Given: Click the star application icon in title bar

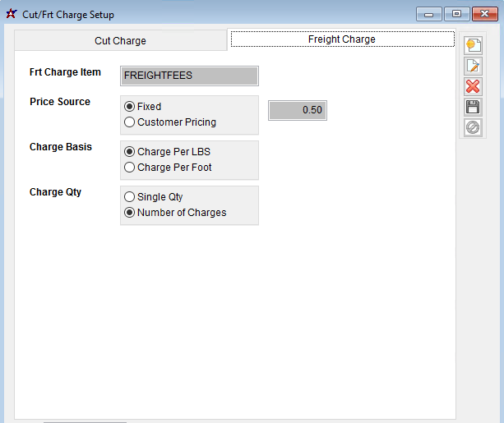Looking at the screenshot, I should coord(12,14).
